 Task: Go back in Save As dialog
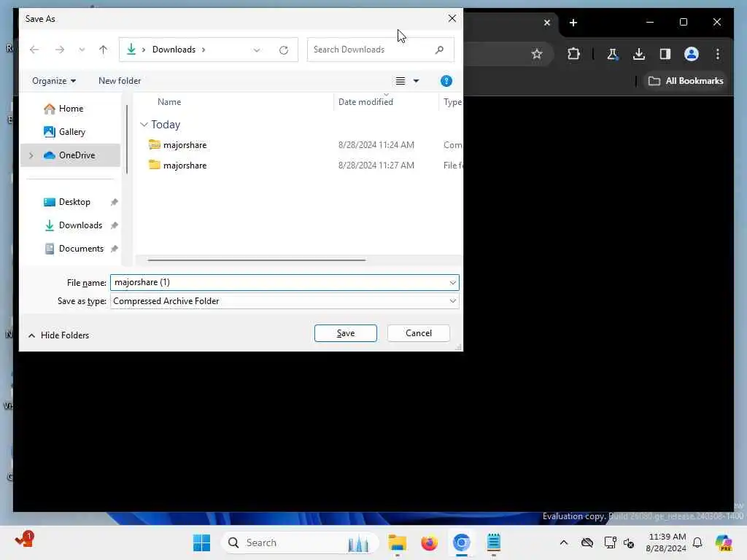tap(34, 50)
